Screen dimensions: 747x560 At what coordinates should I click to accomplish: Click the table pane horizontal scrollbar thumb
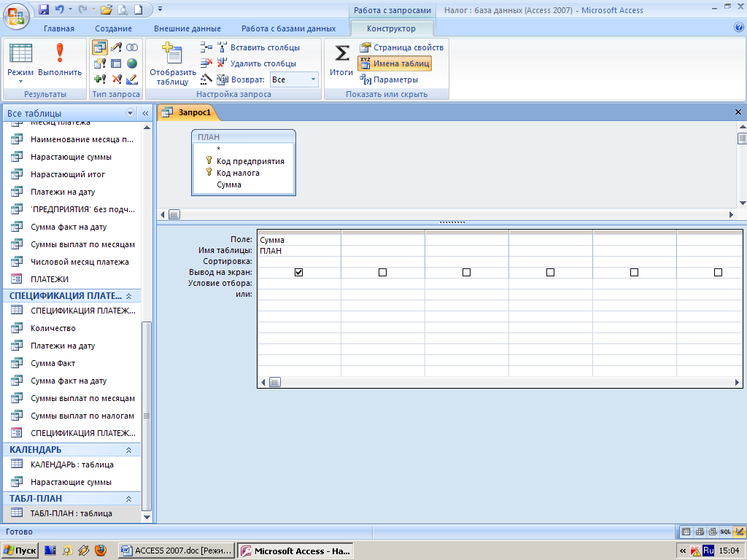(174, 215)
